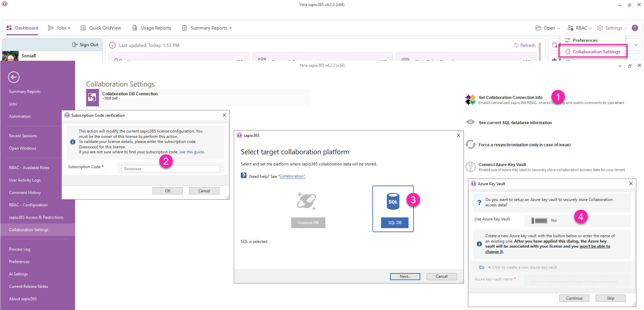Open Automation in the sidebar
This screenshot has width=644, height=310.
point(20,116)
